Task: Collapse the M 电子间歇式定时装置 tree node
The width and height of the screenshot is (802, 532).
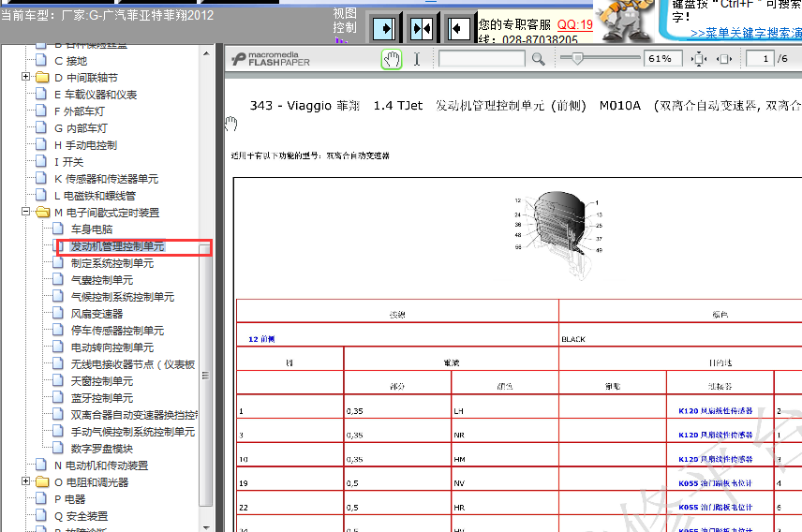Action: (25, 212)
